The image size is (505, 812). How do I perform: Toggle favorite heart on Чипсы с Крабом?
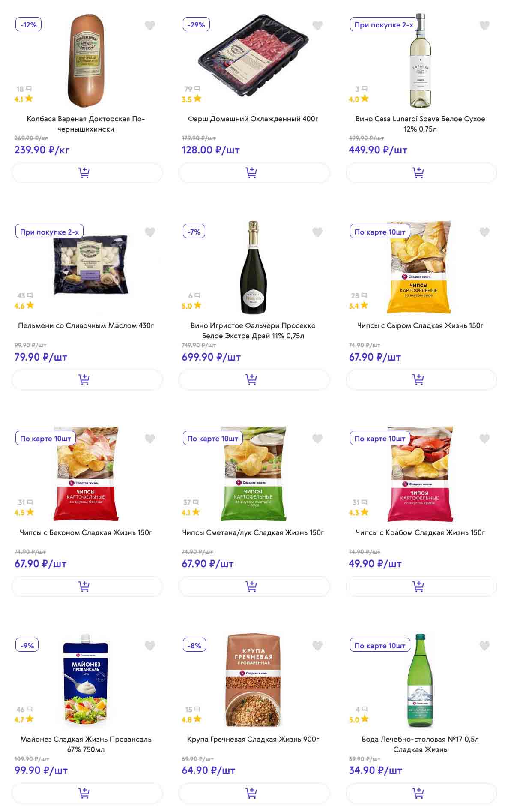pos(484,439)
